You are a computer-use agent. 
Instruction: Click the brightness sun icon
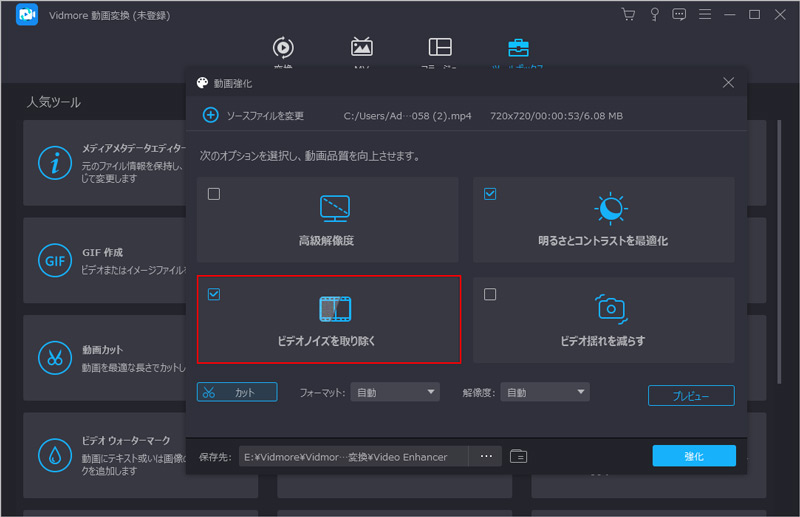tap(611, 208)
